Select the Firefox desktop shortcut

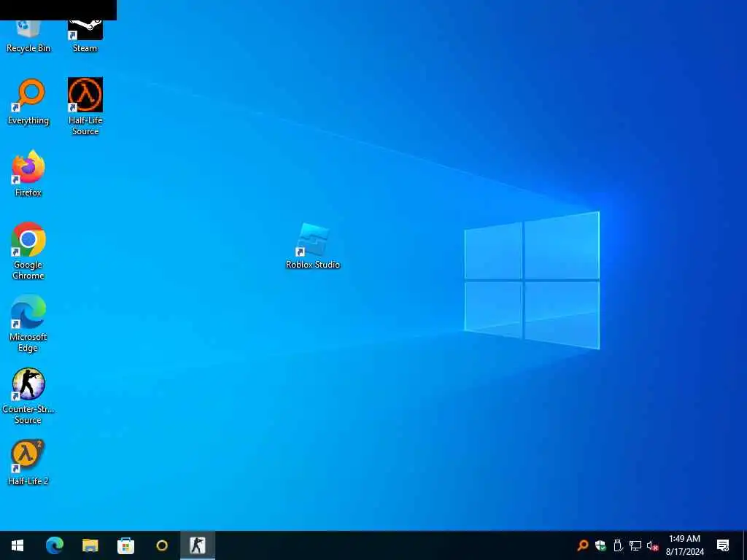(28, 174)
